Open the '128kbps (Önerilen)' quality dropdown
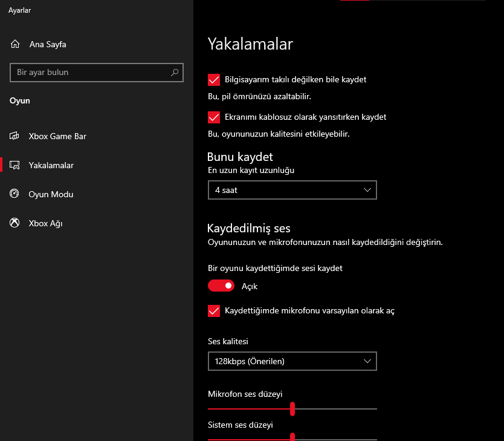The width and height of the screenshot is (504, 441). [292, 361]
